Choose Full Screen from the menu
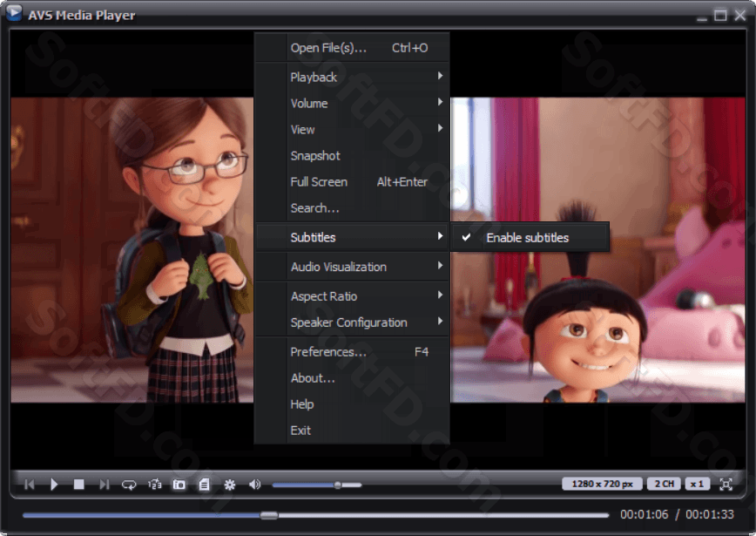 (352, 182)
